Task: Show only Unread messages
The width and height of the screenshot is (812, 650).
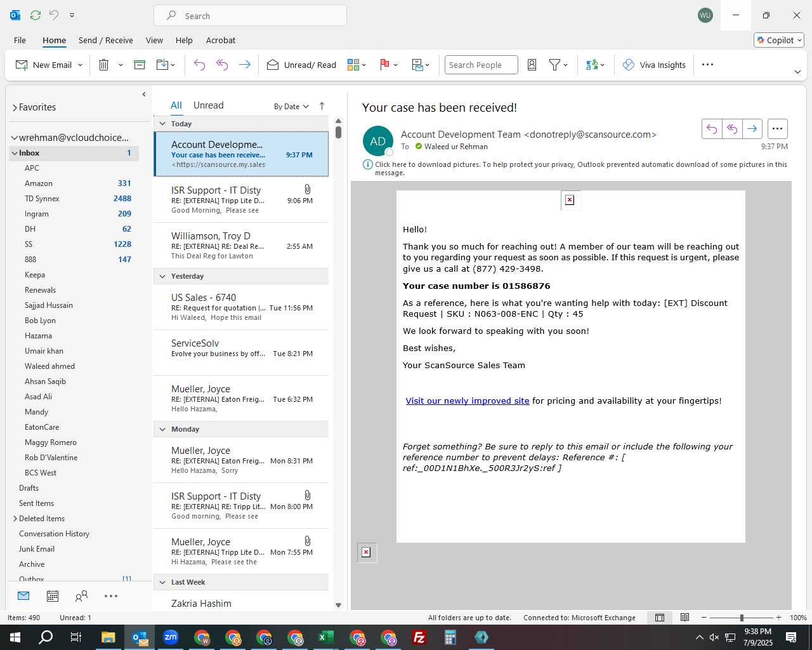Action: click(208, 105)
